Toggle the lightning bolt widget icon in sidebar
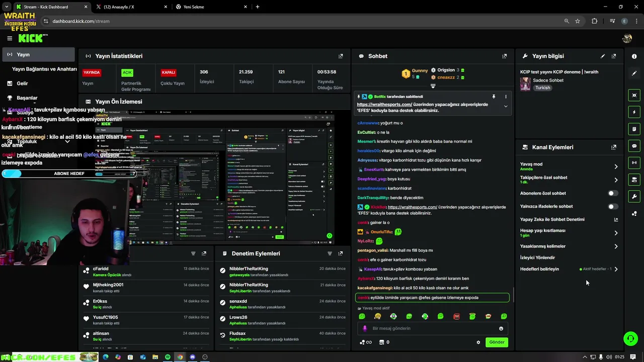The image size is (644, 362). click(x=634, y=112)
